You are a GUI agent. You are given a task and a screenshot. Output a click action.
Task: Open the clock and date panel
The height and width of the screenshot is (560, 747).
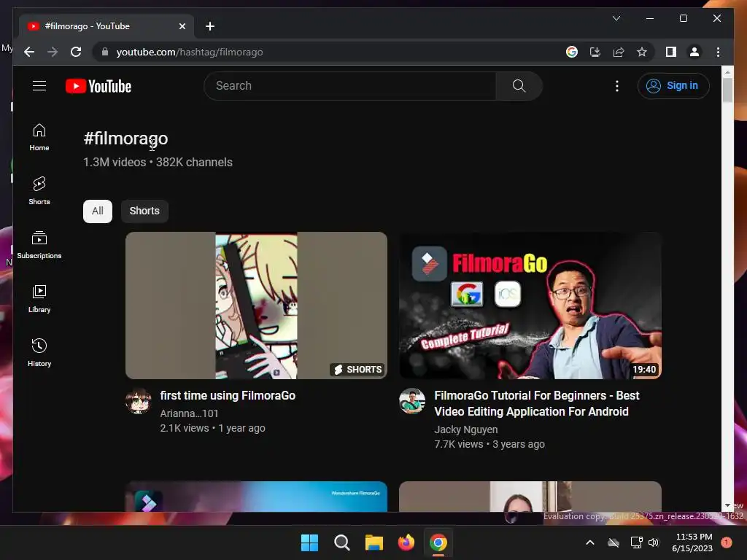coord(692,542)
